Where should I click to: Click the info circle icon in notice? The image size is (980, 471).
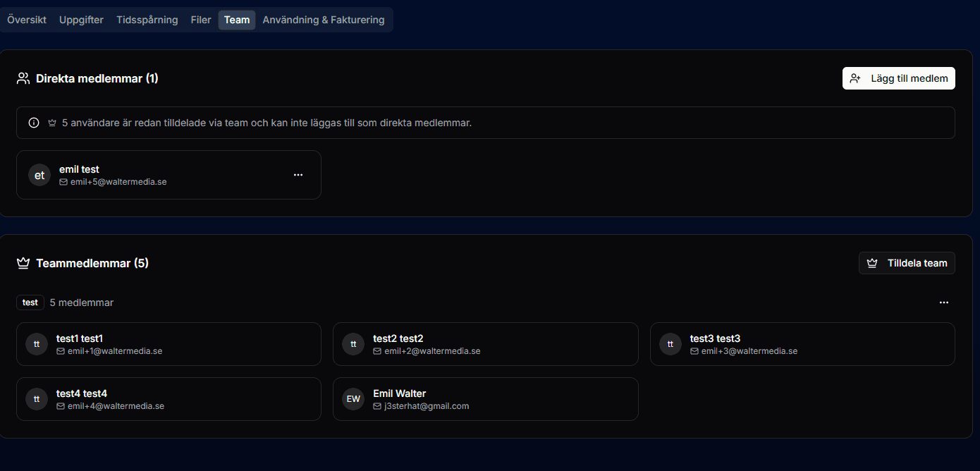click(x=34, y=123)
